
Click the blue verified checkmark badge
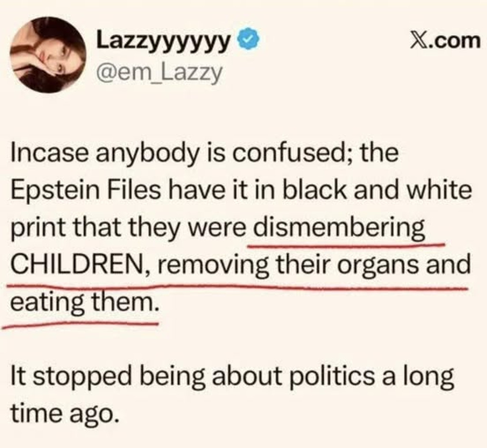248,39
